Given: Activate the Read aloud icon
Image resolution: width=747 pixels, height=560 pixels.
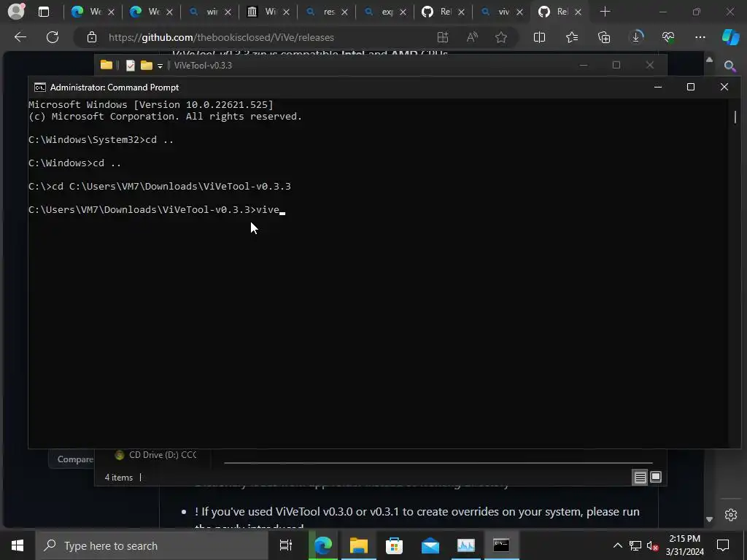Looking at the screenshot, I should (x=472, y=37).
